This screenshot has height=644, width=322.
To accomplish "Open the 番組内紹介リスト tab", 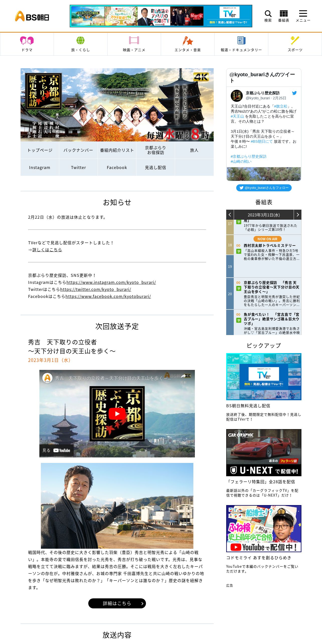I will [x=117, y=150].
